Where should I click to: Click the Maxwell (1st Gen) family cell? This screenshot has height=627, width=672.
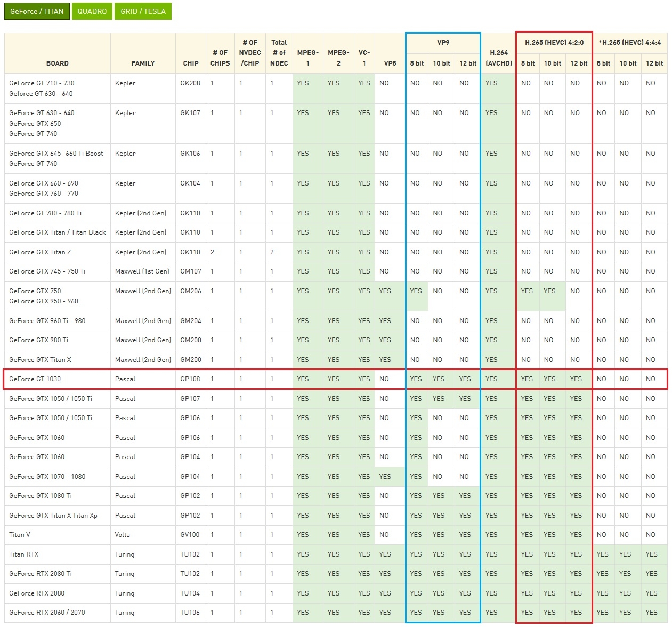143,271
